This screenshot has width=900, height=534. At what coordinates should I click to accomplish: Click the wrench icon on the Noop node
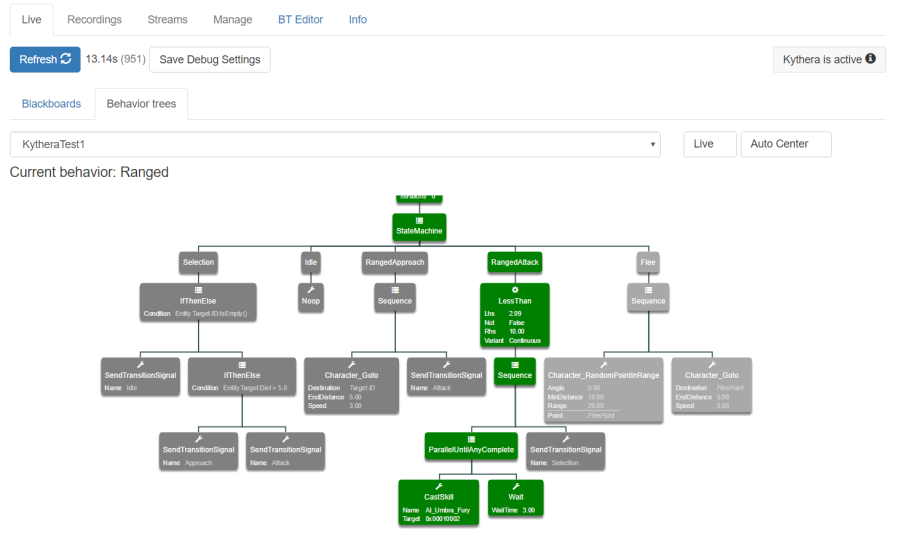point(311,290)
